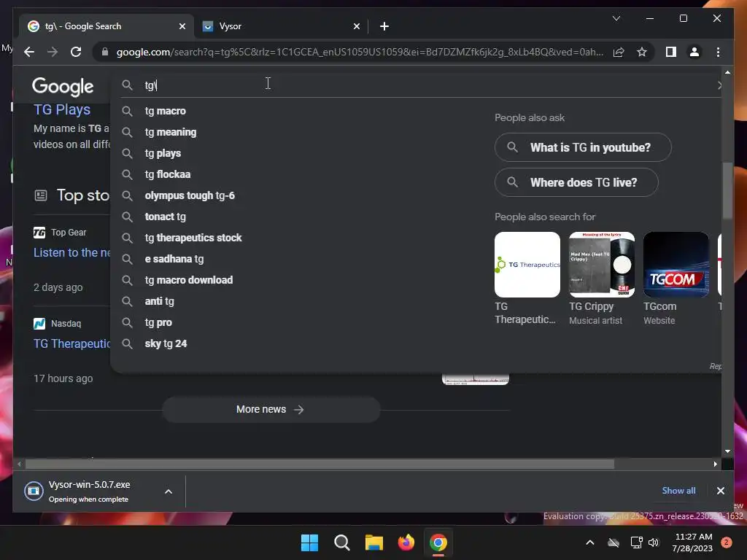Go back to the previous page
747x560 pixels.
click(29, 52)
